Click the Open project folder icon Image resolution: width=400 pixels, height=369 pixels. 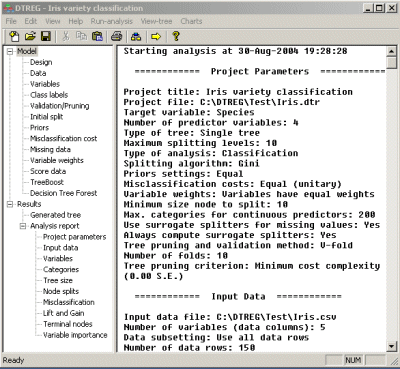(30, 36)
